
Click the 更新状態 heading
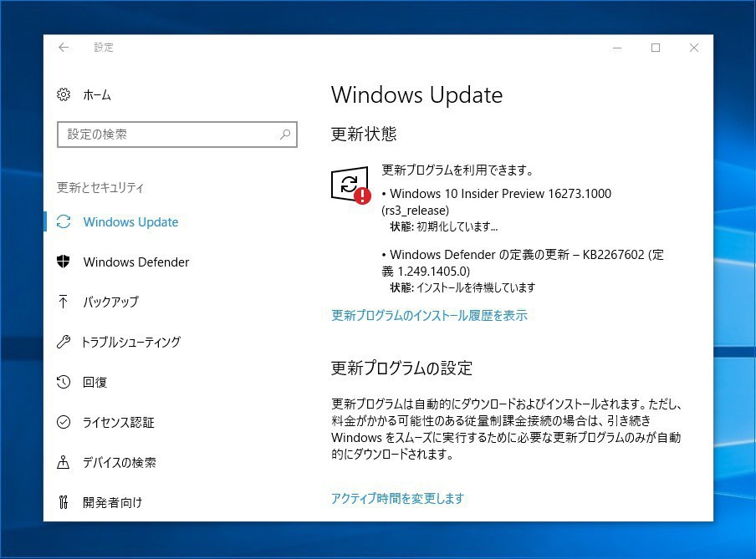click(x=364, y=134)
